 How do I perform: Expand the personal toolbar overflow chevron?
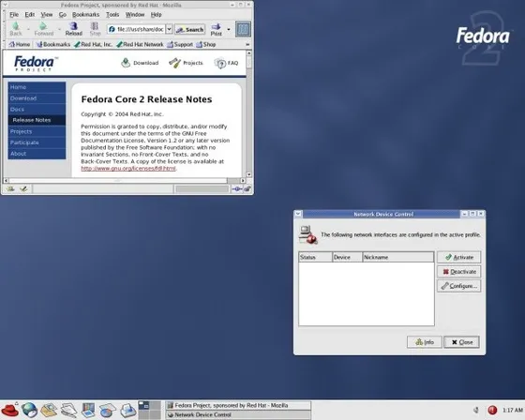click(247, 44)
